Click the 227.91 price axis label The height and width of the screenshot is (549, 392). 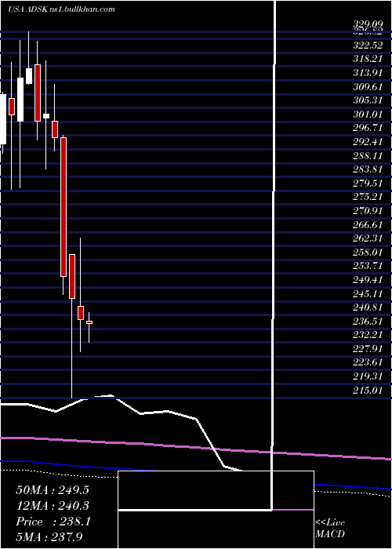pos(368,348)
